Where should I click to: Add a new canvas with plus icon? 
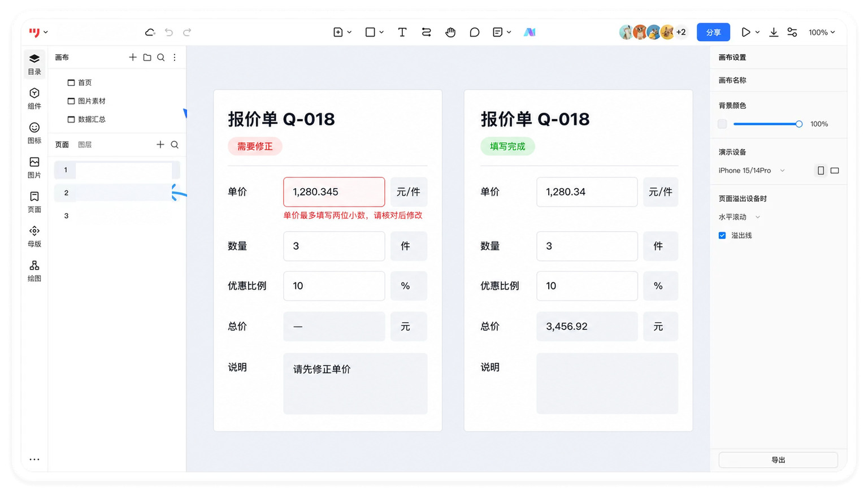click(133, 57)
